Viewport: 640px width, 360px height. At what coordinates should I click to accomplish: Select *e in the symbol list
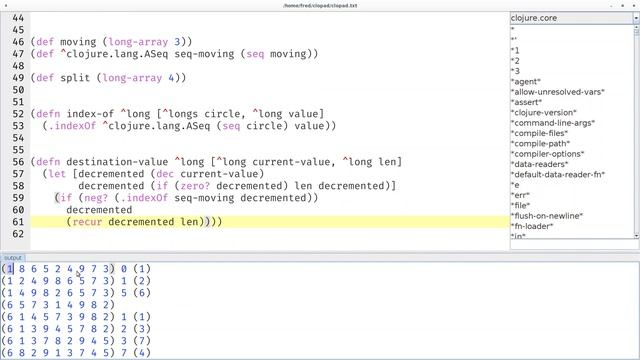tap(515, 185)
